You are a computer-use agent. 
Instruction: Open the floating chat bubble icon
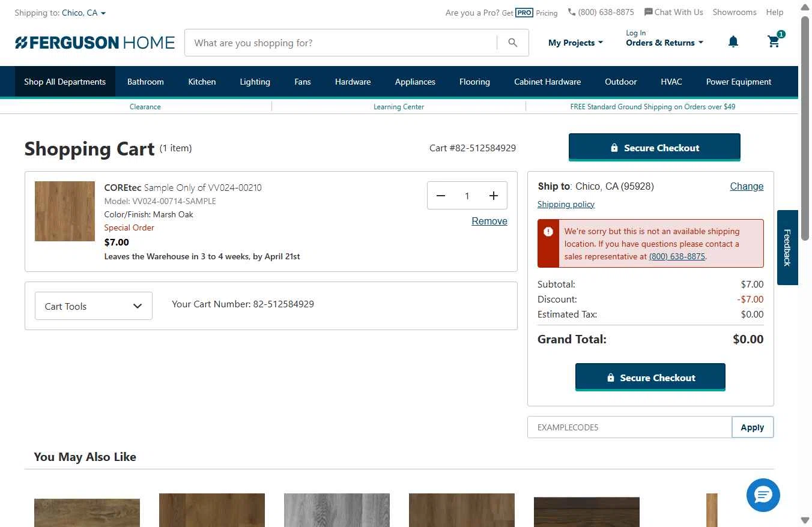763,495
